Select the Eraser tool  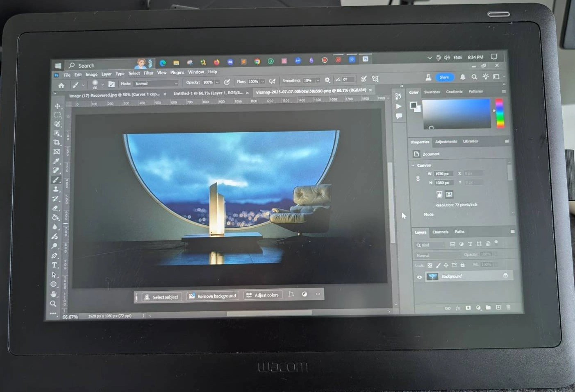55,208
